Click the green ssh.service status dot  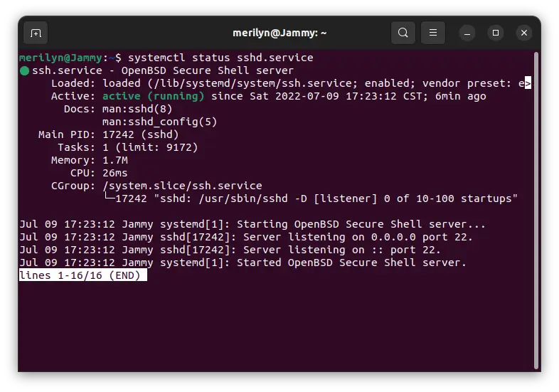24,70
